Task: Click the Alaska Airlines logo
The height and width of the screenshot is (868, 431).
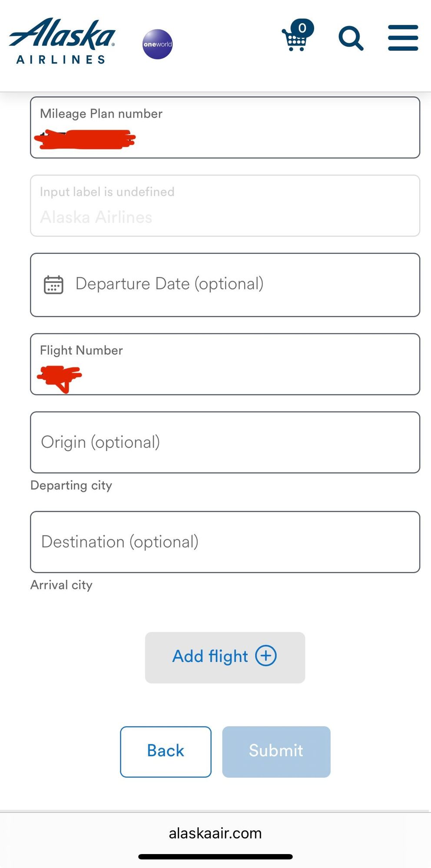Action: [62, 41]
